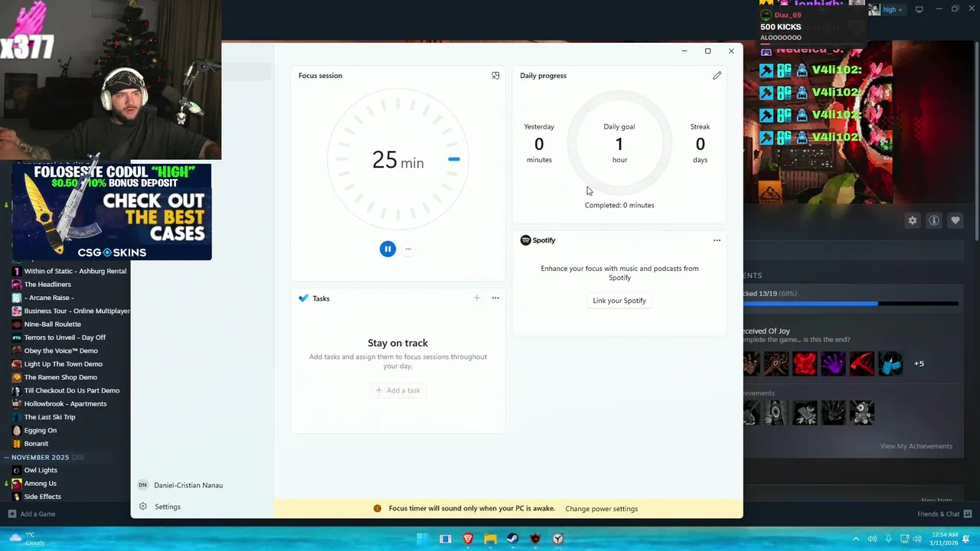Open the red scythe achievement icon
The width and height of the screenshot is (980, 551).
tap(862, 364)
